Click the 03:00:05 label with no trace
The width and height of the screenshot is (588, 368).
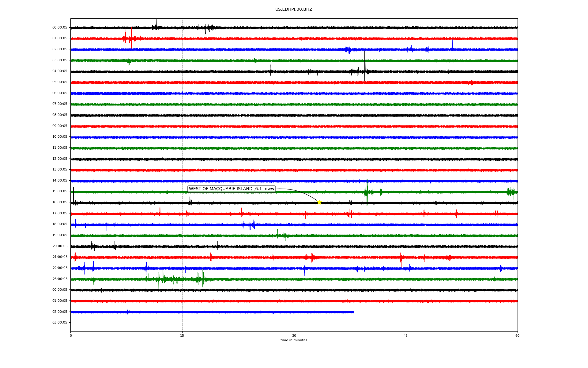(x=60, y=323)
